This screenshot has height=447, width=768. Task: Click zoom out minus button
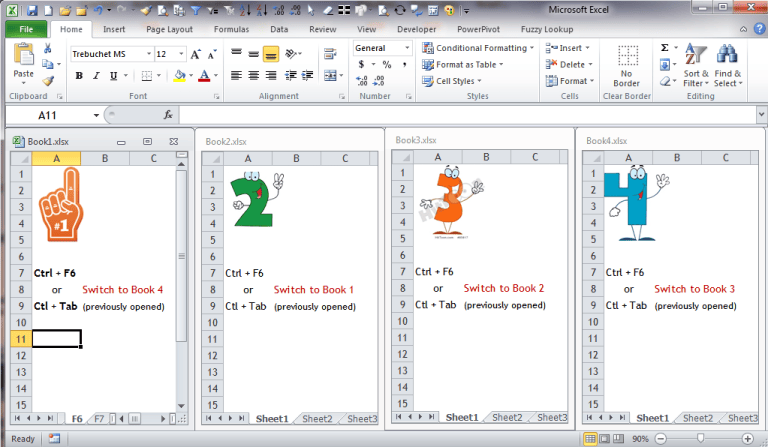pyautogui.click(x=661, y=439)
